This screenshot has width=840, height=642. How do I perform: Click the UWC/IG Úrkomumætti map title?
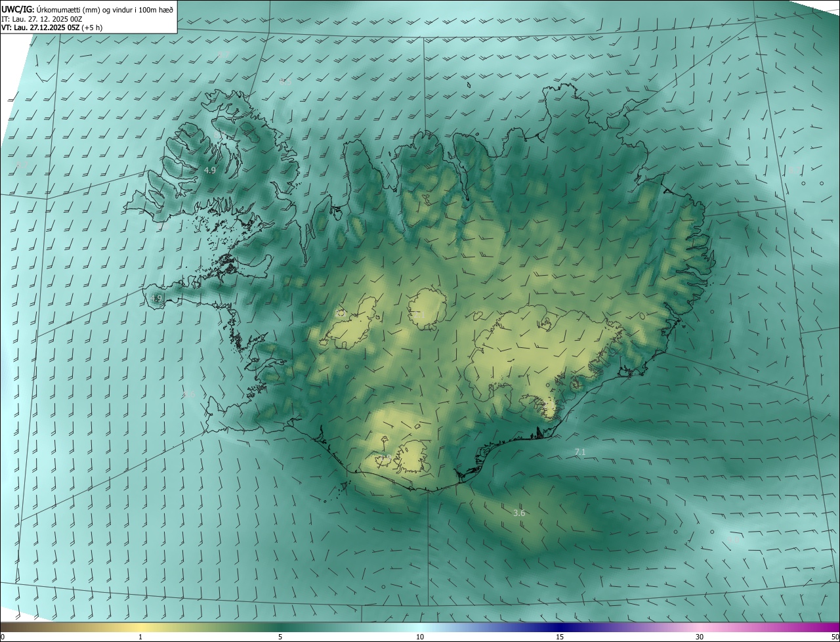pyautogui.click(x=87, y=9)
